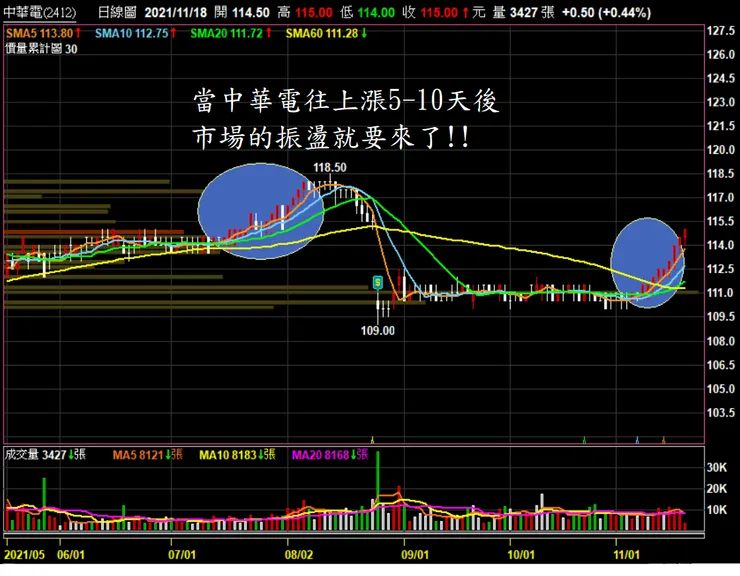
Task: Click the tallest green volume bar in late August
Action: point(378,491)
